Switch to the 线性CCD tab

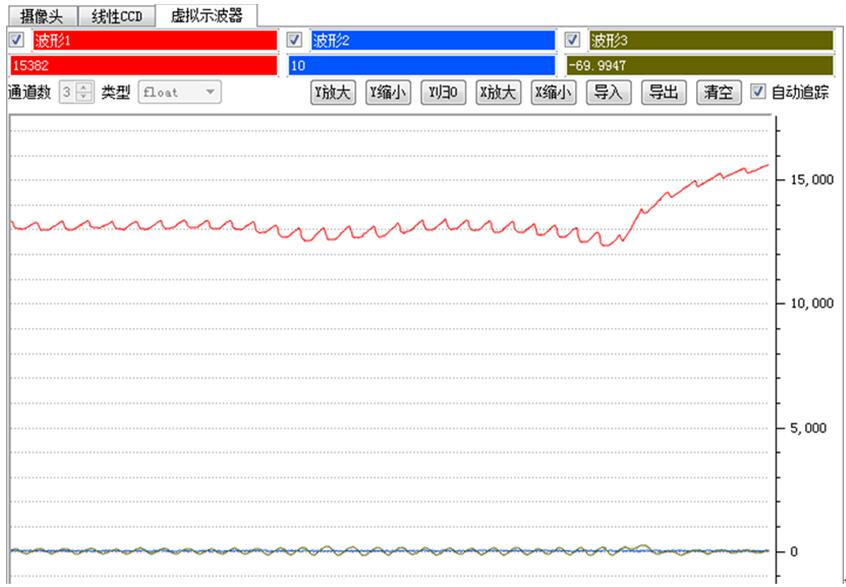click(x=117, y=17)
